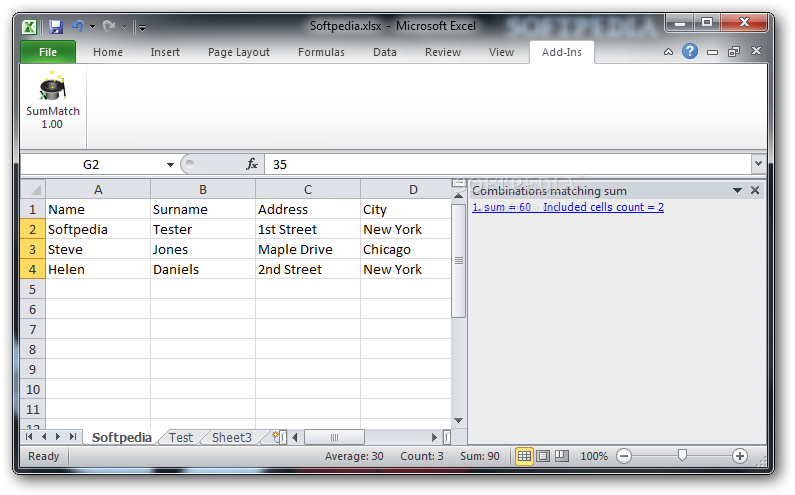Select cell containing Maple Drive
Image resolution: width=795 pixels, height=495 pixels.
308,250
